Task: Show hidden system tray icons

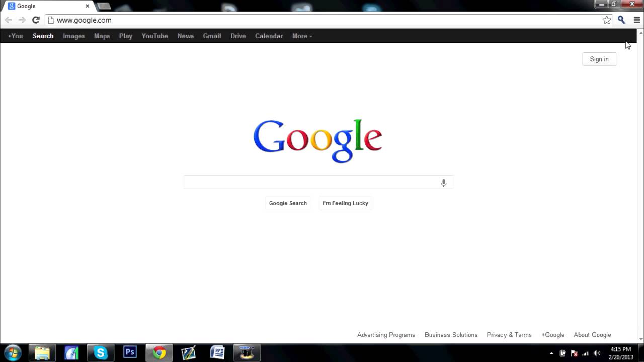Action: 551,353
